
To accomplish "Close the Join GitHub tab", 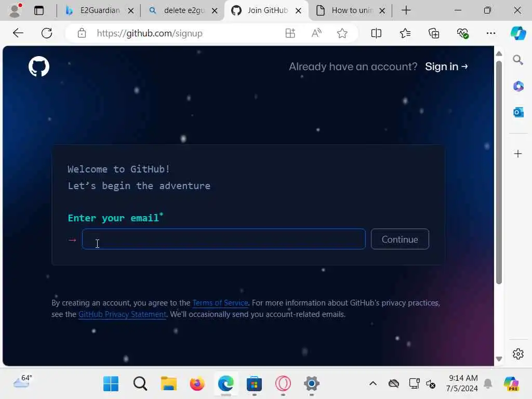I will click(298, 11).
